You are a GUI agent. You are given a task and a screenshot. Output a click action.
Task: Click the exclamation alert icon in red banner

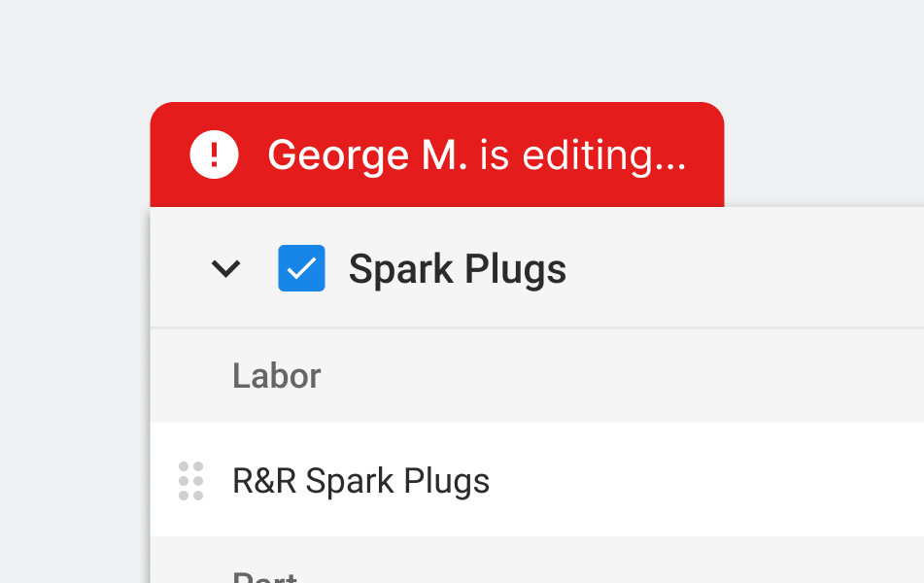[x=214, y=154]
